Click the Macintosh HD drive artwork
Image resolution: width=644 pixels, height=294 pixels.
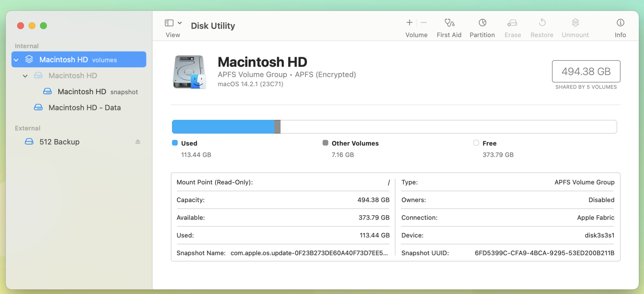[x=189, y=72]
